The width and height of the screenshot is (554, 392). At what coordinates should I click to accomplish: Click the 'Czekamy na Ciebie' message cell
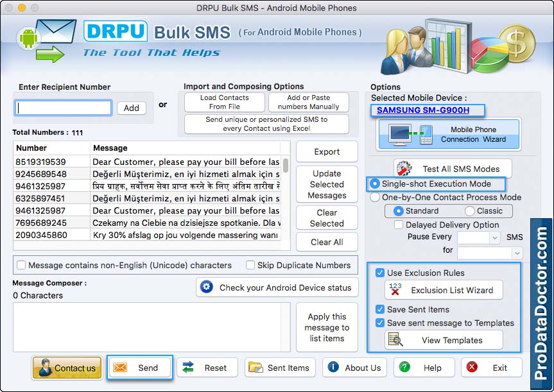pos(186,223)
